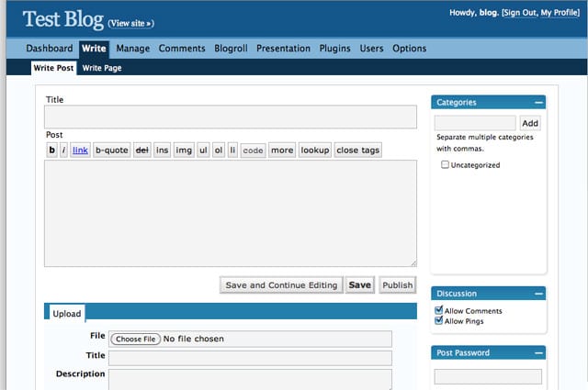Click the bold 'b' quicktag button
Screen dimensions: 588x390
pyautogui.click(x=51, y=150)
